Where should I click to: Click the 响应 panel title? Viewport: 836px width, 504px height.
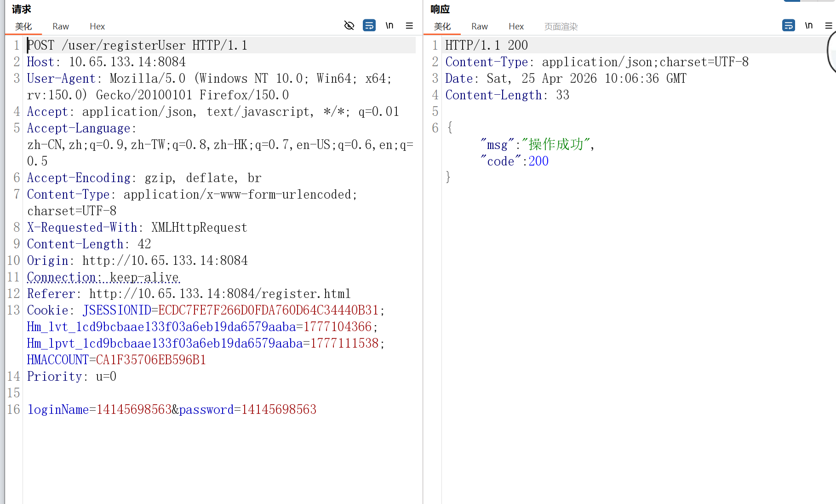[x=440, y=9]
